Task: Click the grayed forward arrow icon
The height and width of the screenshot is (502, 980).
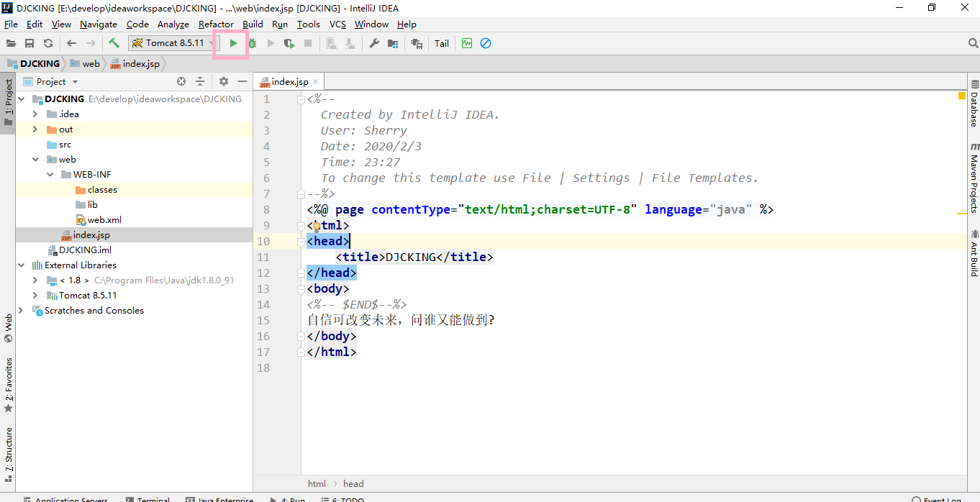Action: coord(91,43)
